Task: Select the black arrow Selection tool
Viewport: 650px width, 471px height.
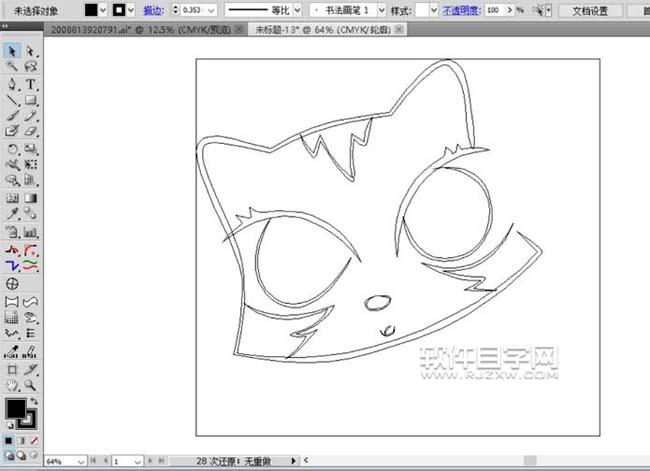Action: [12, 50]
